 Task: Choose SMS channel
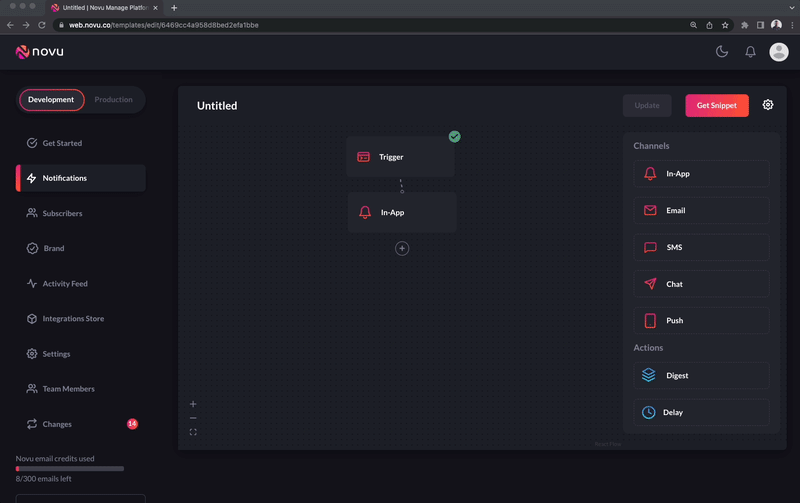(x=702, y=247)
